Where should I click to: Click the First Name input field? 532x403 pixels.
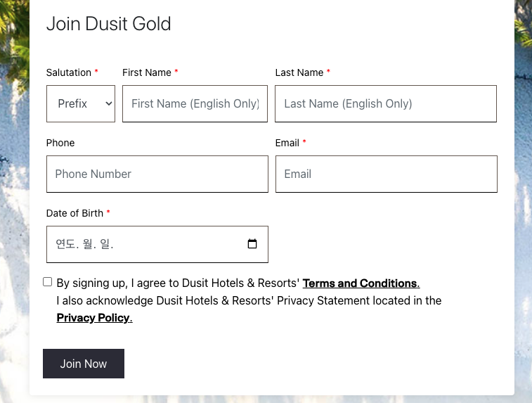(x=195, y=103)
